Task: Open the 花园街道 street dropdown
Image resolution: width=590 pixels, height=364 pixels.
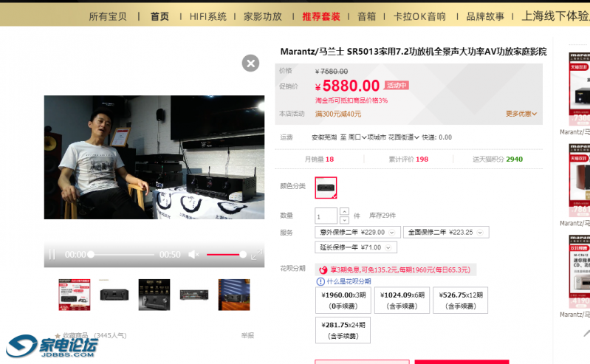Action: coord(403,137)
